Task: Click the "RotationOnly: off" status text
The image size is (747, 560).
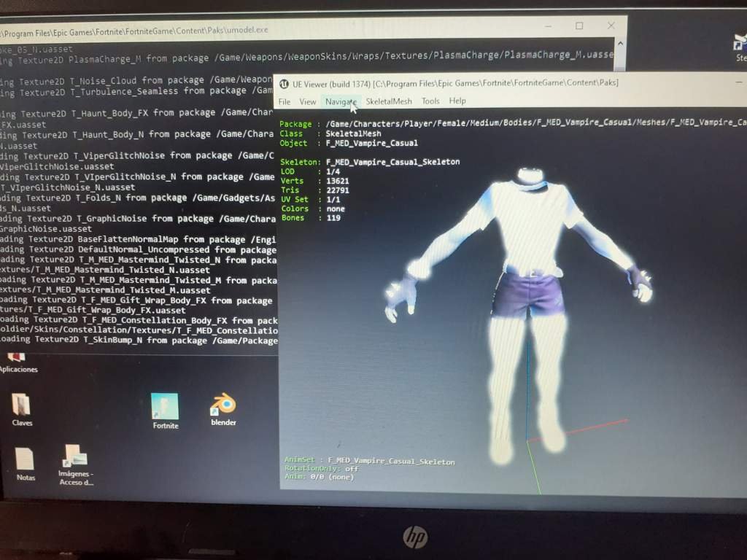Action: tap(321, 469)
